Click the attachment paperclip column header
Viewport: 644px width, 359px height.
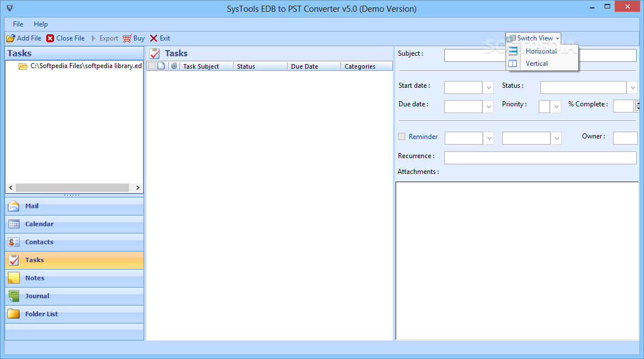pos(174,66)
